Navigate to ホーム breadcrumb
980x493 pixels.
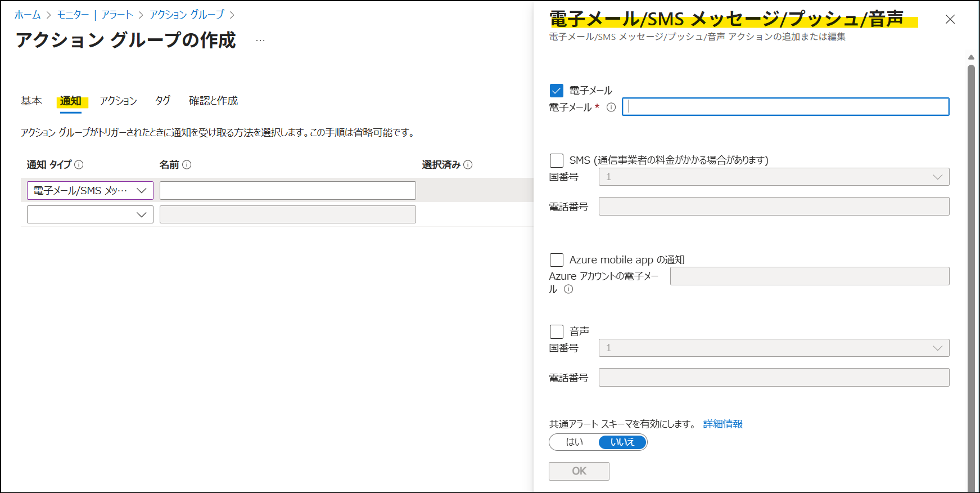(x=28, y=15)
